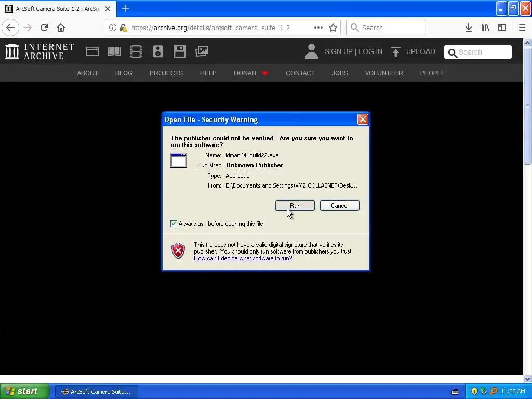Click the Unknown Publisher text
Image resolution: width=532 pixels, height=399 pixels.
pos(255,165)
